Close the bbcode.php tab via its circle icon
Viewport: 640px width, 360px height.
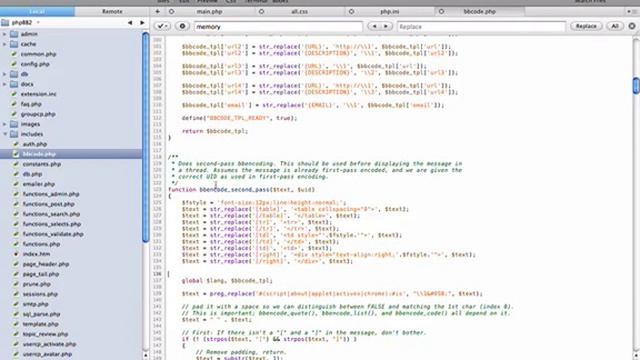click(x=441, y=11)
